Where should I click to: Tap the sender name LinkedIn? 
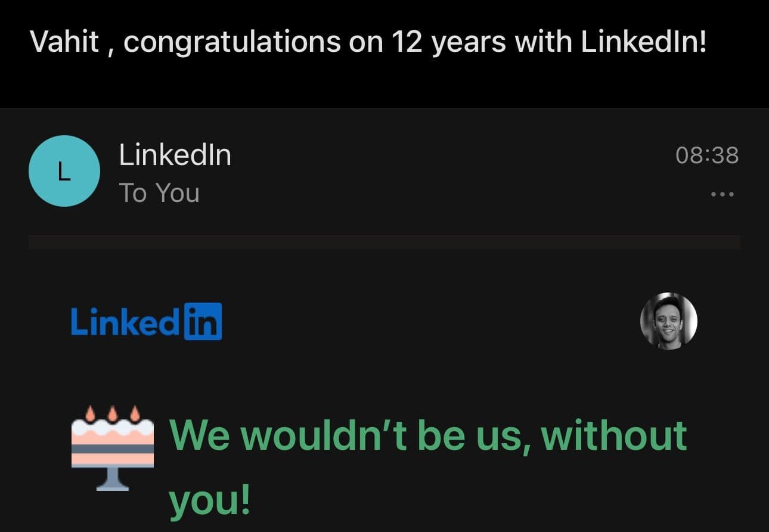175,155
